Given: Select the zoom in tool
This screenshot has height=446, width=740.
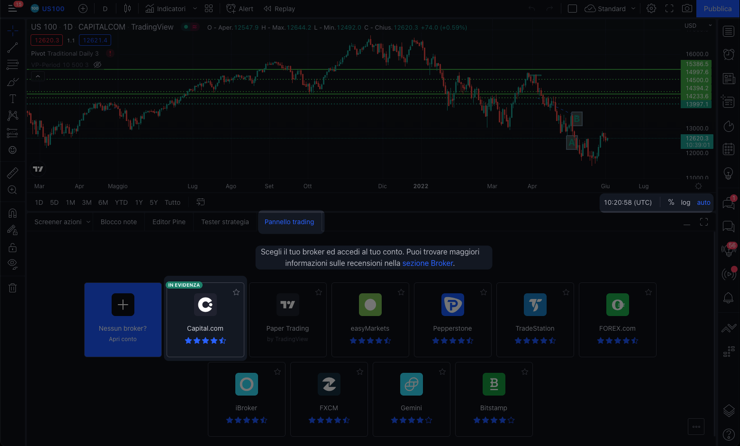Looking at the screenshot, I should pos(13,190).
